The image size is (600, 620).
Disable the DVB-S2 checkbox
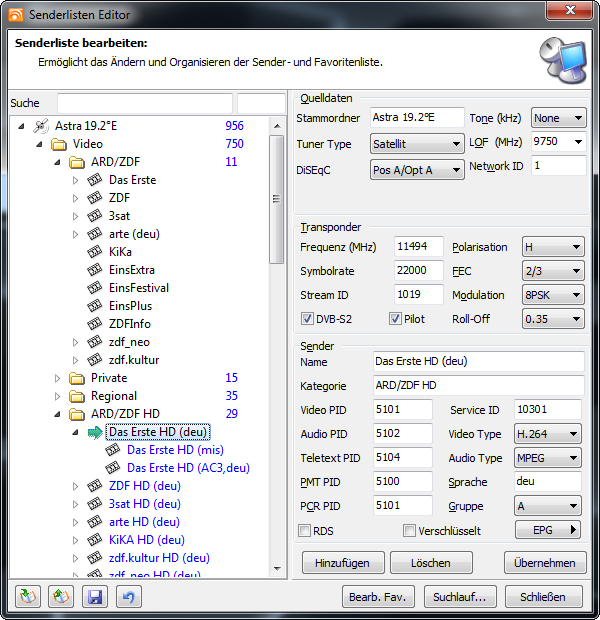pyautogui.click(x=308, y=319)
